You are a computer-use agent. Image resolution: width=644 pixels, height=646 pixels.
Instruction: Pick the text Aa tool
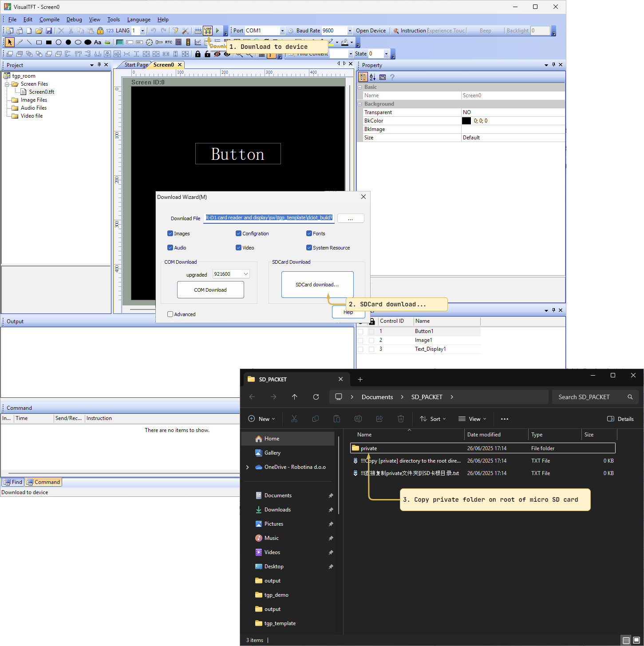coord(98,43)
